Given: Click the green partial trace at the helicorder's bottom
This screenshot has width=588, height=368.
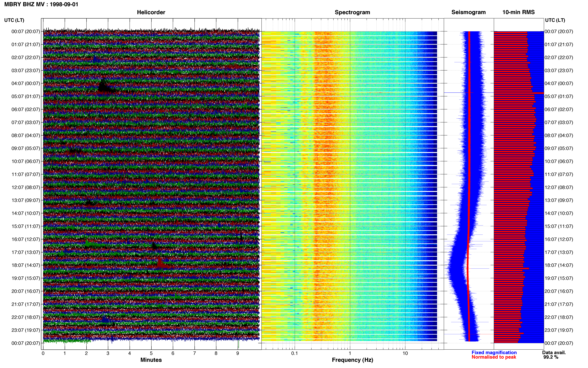Looking at the screenshot, I should (x=67, y=341).
